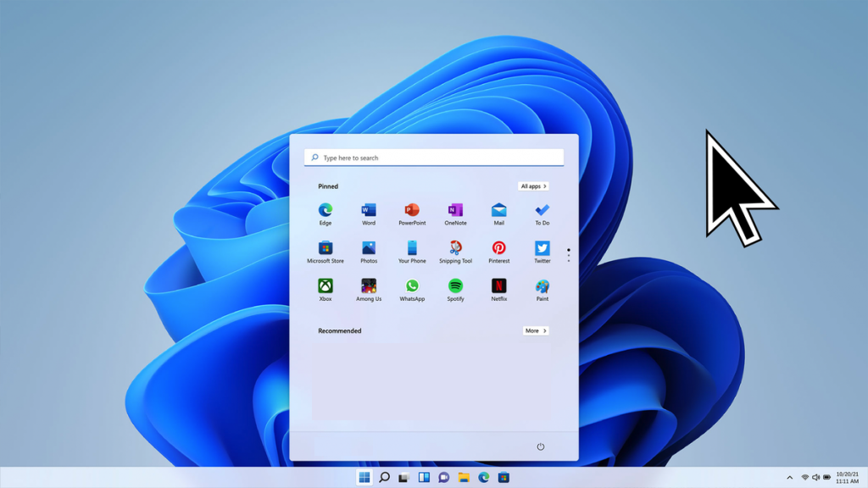Click the power button
This screenshot has width=868, height=488.
click(x=540, y=447)
